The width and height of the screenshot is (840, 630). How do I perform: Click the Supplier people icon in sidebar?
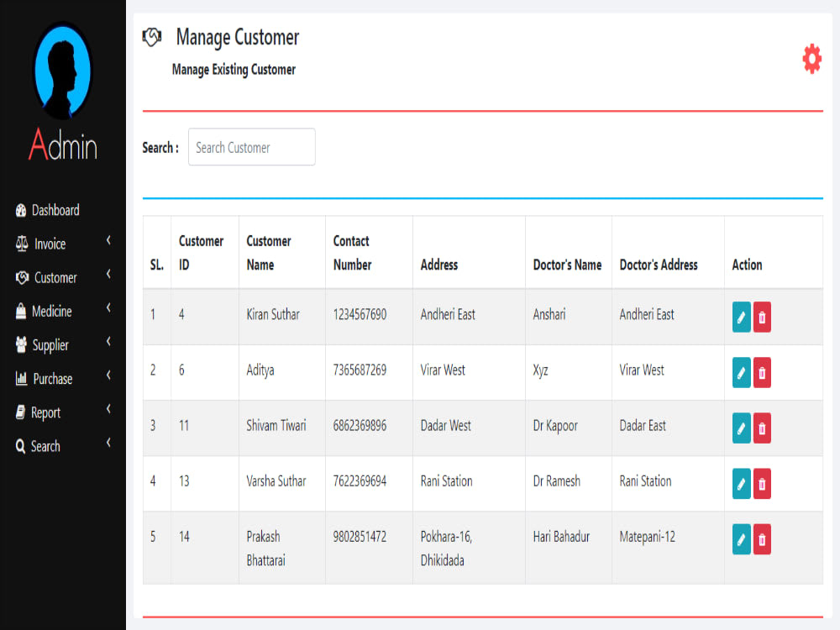[x=22, y=345]
